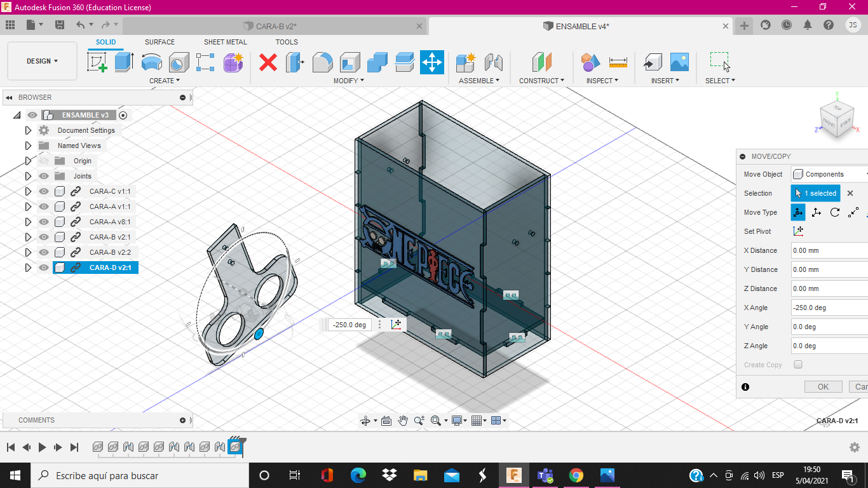Switch to CARA-B v2* document tab
The width and height of the screenshot is (868, 488).
click(x=275, y=26)
